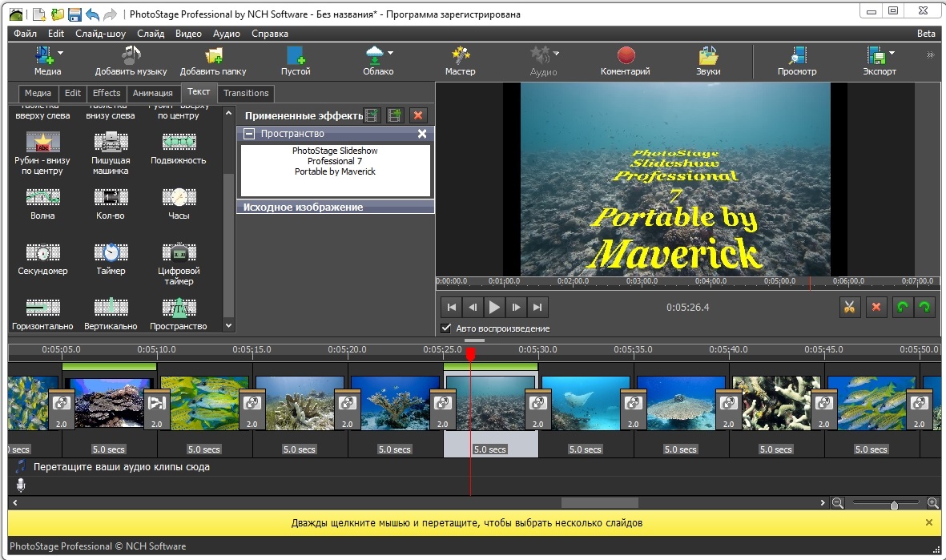Open the Мастер wizard
946x560 pixels.
(461, 61)
